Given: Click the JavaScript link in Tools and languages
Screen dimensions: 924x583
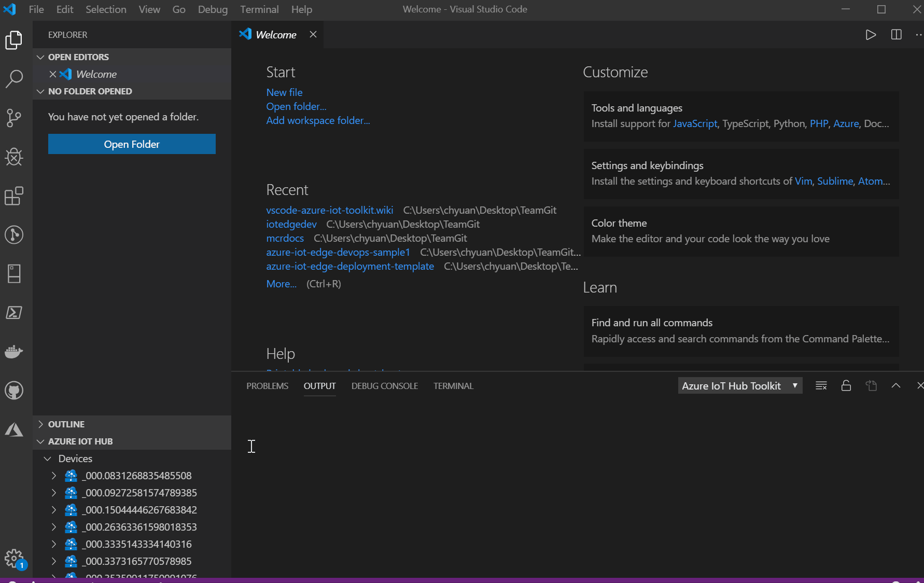Looking at the screenshot, I should 695,123.
